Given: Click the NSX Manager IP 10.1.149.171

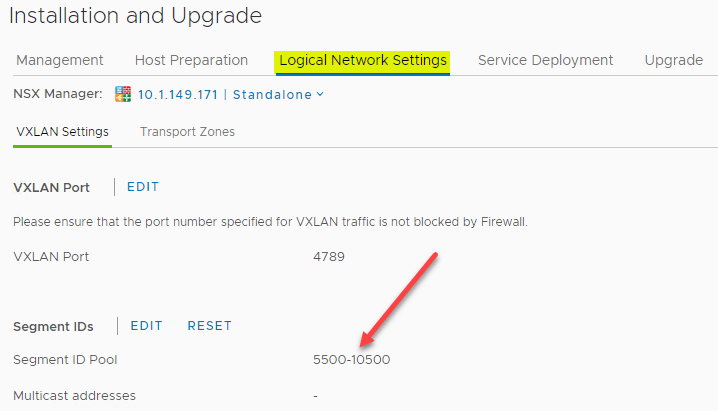Looking at the screenshot, I should pos(178,95).
